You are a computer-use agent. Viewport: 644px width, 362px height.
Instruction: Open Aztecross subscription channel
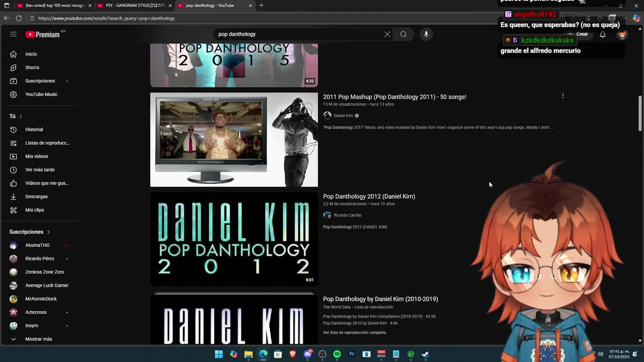click(36, 312)
